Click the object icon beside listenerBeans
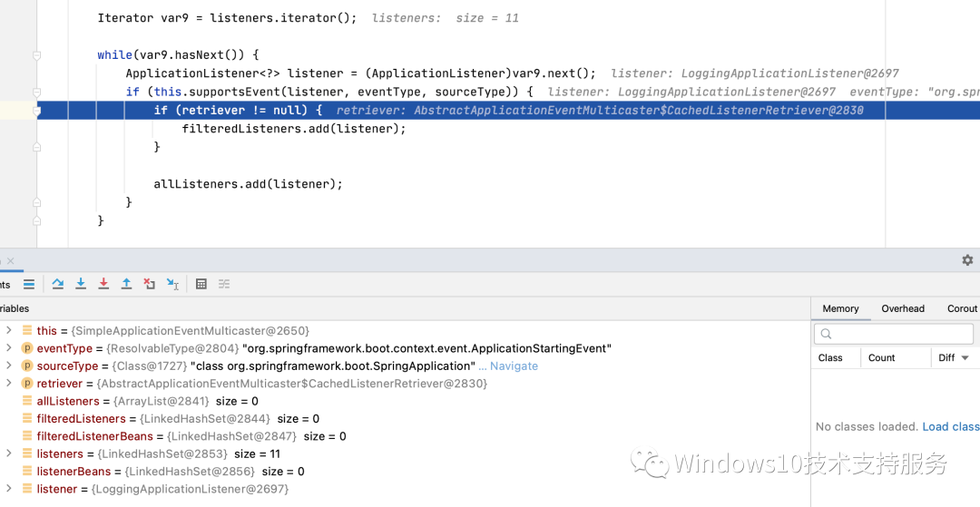 point(27,471)
